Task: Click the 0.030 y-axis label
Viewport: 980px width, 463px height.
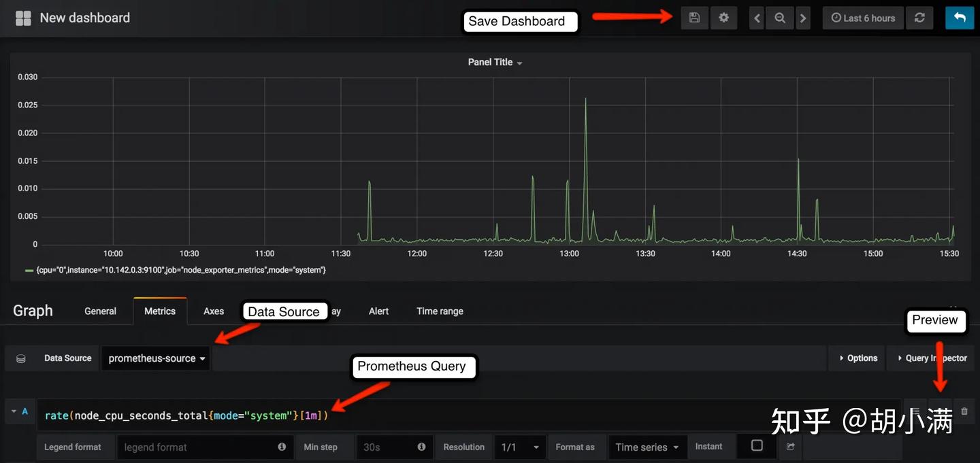Action: point(28,77)
